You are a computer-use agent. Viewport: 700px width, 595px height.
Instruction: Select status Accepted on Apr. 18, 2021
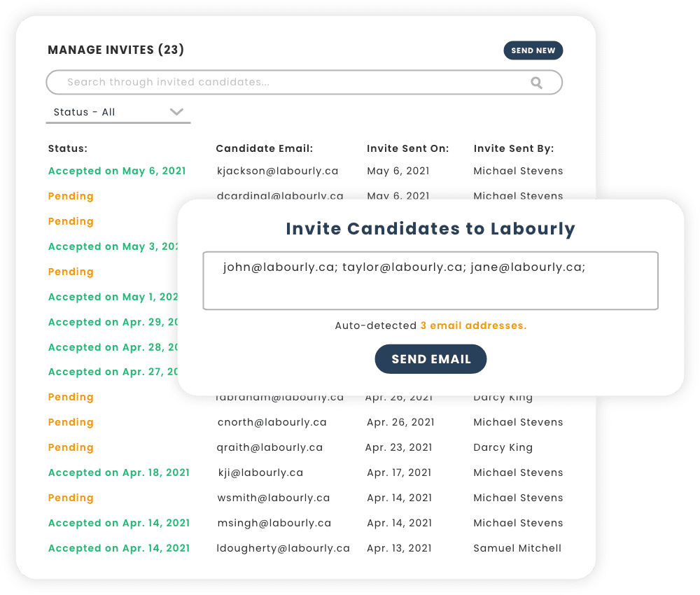[x=119, y=472]
